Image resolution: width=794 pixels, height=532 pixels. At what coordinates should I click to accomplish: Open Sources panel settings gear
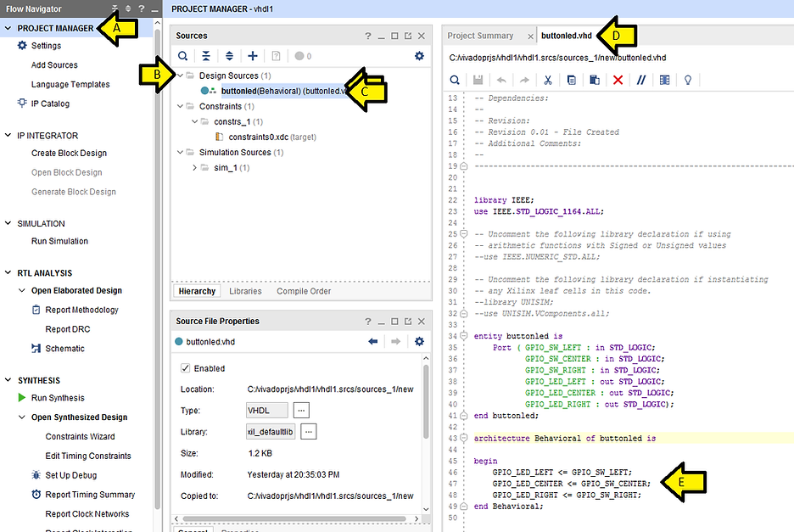tap(418, 56)
